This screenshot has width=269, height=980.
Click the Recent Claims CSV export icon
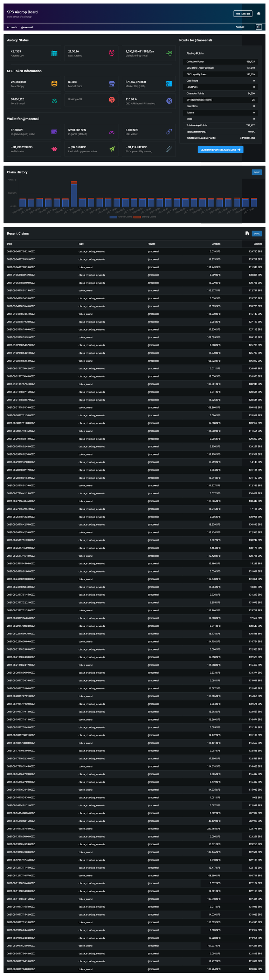click(247, 234)
